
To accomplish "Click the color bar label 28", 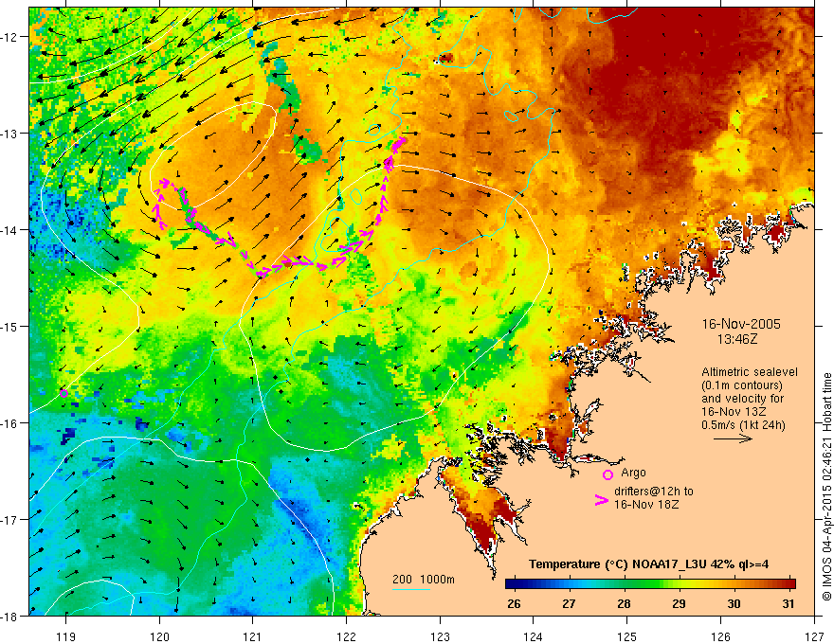I will (624, 604).
